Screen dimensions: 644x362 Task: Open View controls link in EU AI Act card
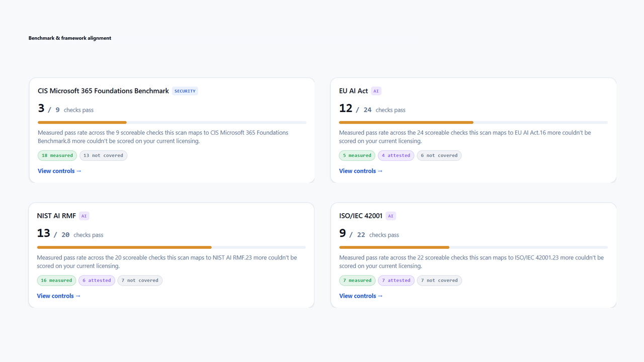[x=361, y=171]
